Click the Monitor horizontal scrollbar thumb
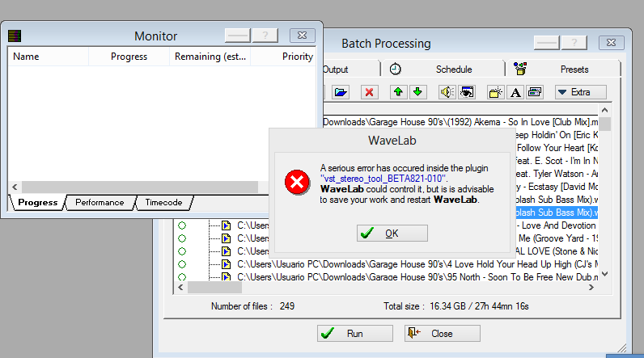The width and height of the screenshot is (644, 358). pyautogui.click(x=140, y=187)
